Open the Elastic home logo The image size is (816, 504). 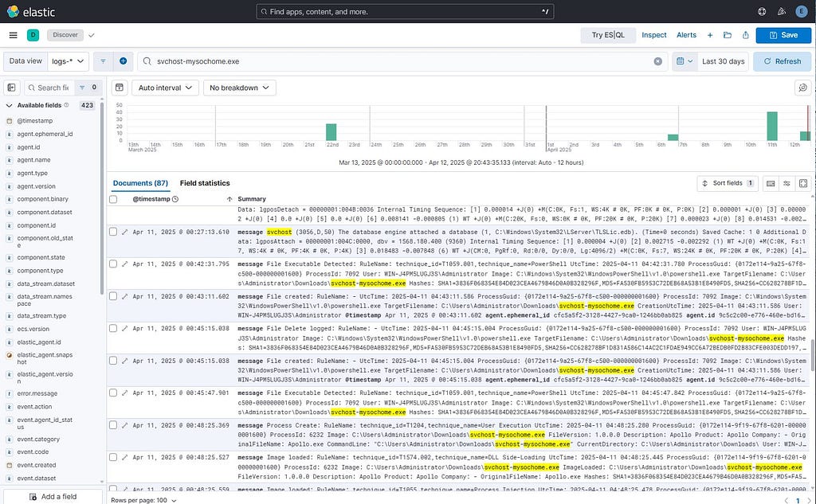31,11
